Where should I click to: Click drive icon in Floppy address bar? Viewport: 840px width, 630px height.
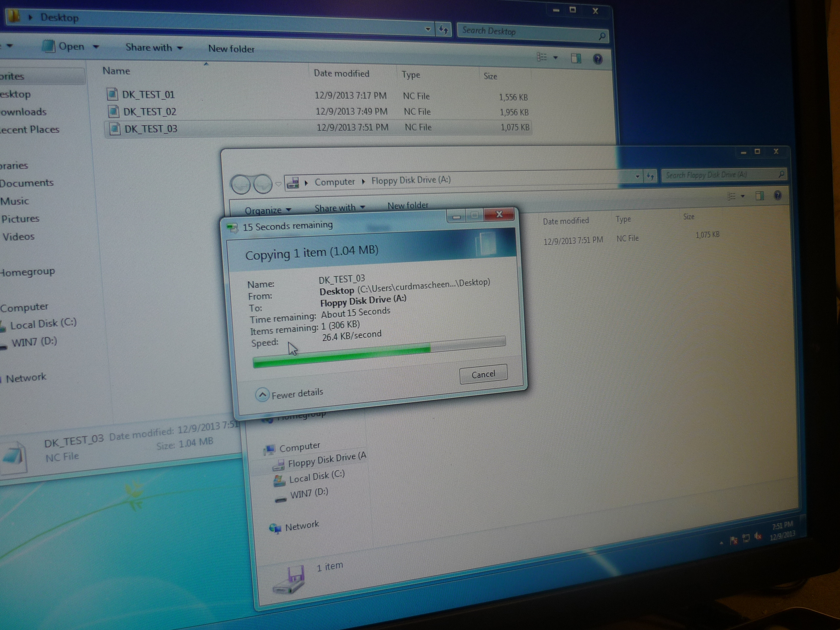293,183
